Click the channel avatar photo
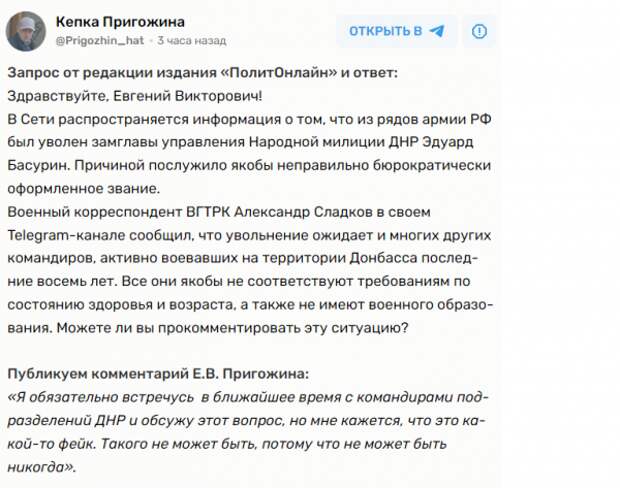 pos(26,31)
